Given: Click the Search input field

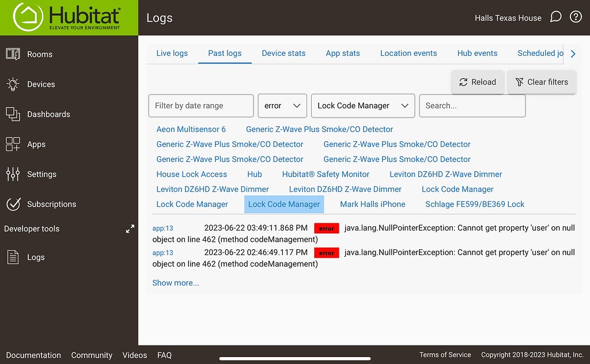Looking at the screenshot, I should (472, 105).
